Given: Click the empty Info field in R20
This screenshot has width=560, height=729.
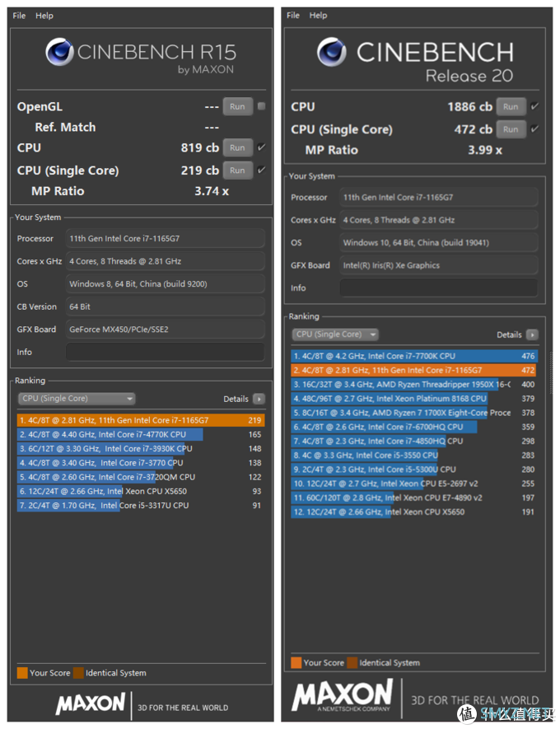Looking at the screenshot, I should [x=439, y=287].
